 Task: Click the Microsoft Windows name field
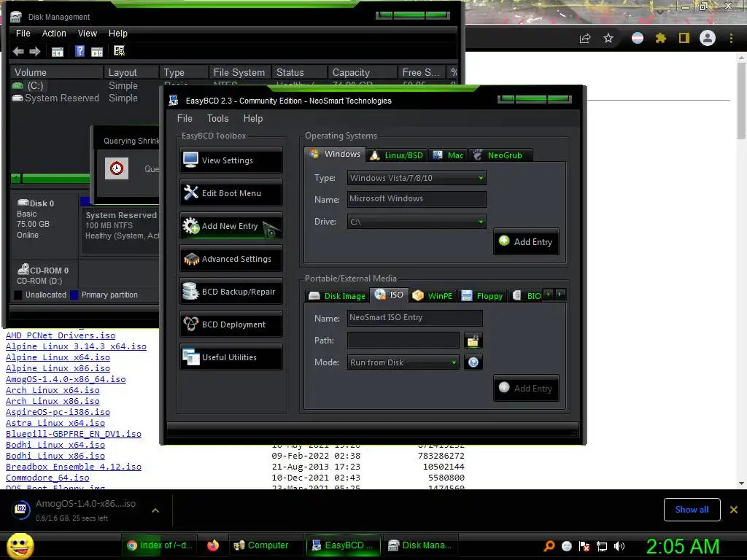[417, 199]
